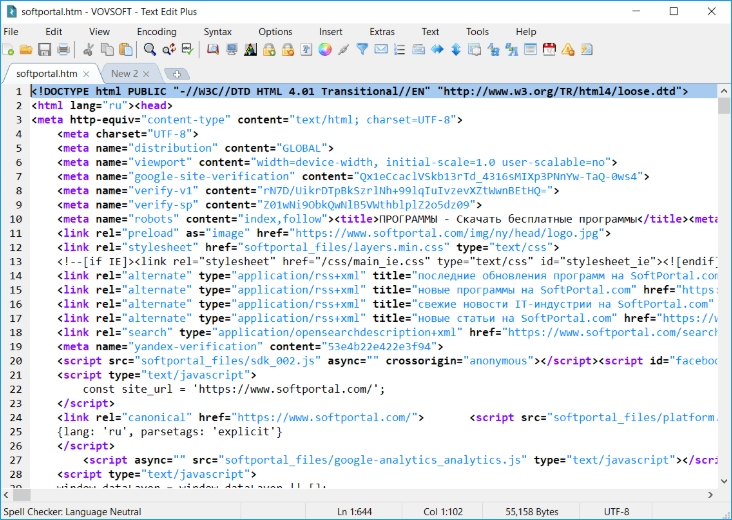Open the Syntax menu
Screen dimensions: 732x520
pos(218,32)
